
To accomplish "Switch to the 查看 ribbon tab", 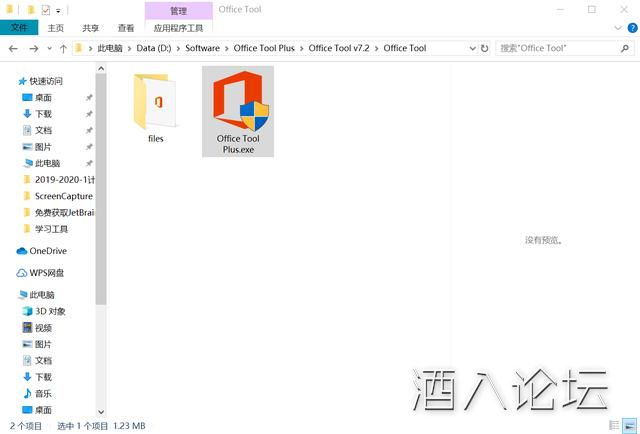I will pyautogui.click(x=126, y=28).
